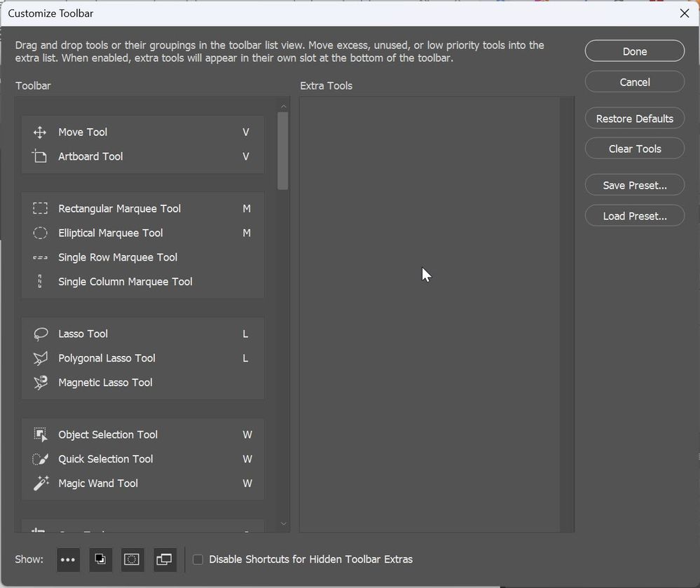Pick the Single Row Marquee Tool icon
Screen dimensions: 700x588
[40, 258]
